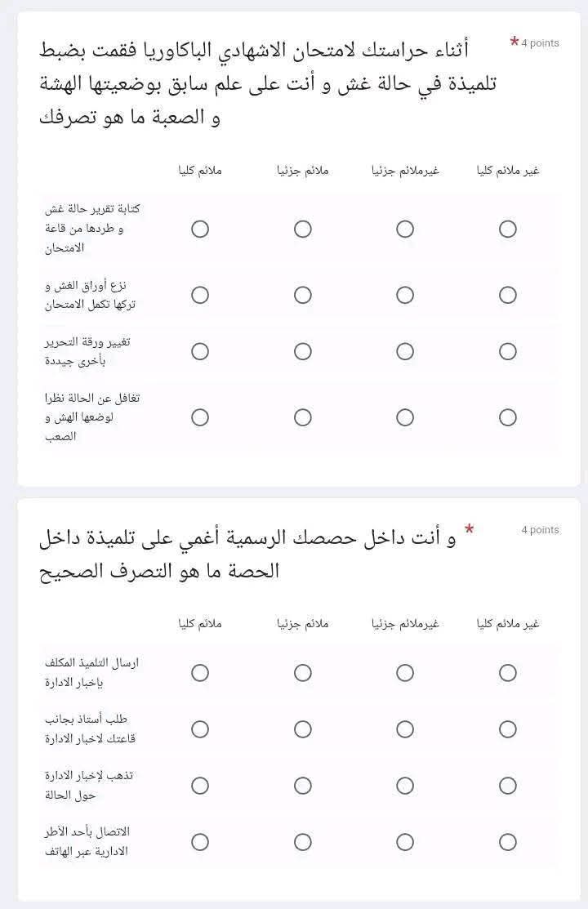Mark 'كتابة تقرير حالة غش' as 'غير ملائم كليا'
The height and width of the screenshot is (909, 588).
coord(508,229)
